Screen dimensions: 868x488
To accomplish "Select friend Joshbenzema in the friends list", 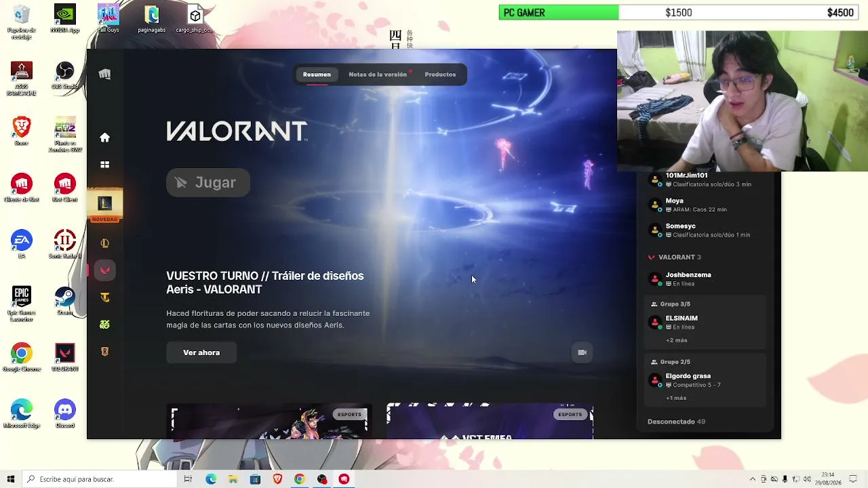I will 705,279.
